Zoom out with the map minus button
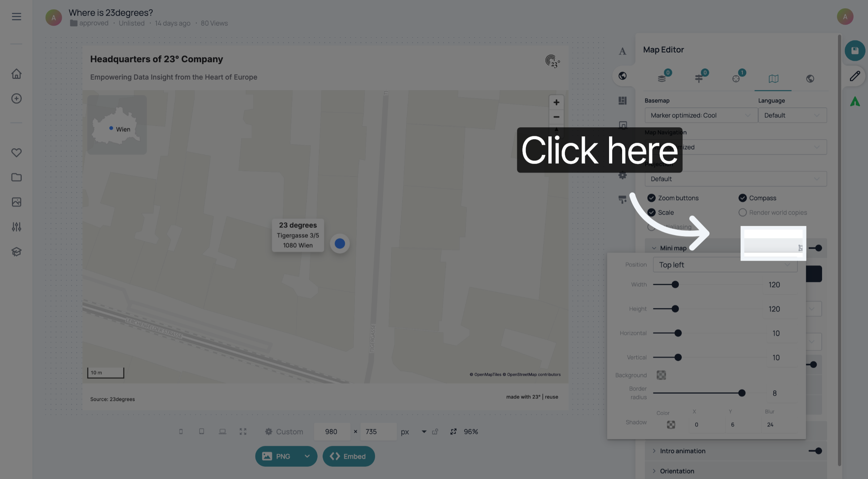 [x=556, y=117]
